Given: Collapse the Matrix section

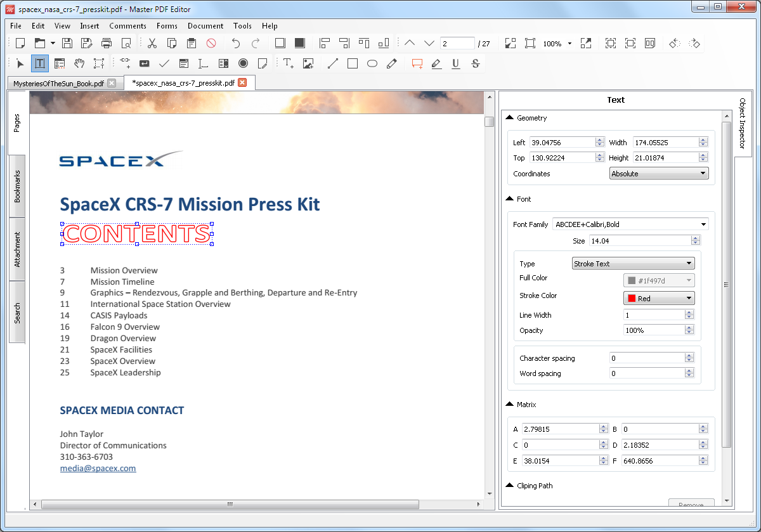Looking at the screenshot, I should pyautogui.click(x=510, y=405).
